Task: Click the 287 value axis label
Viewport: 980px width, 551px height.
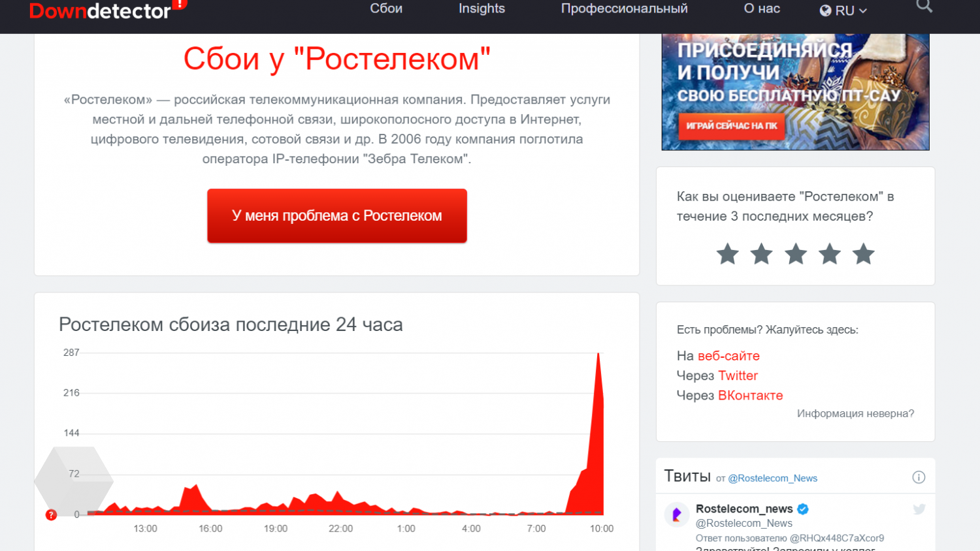Action: [x=71, y=353]
